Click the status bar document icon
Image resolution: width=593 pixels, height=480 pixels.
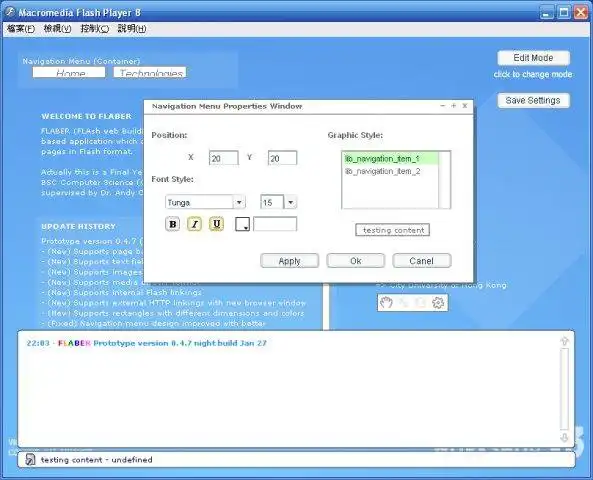pos(30,460)
